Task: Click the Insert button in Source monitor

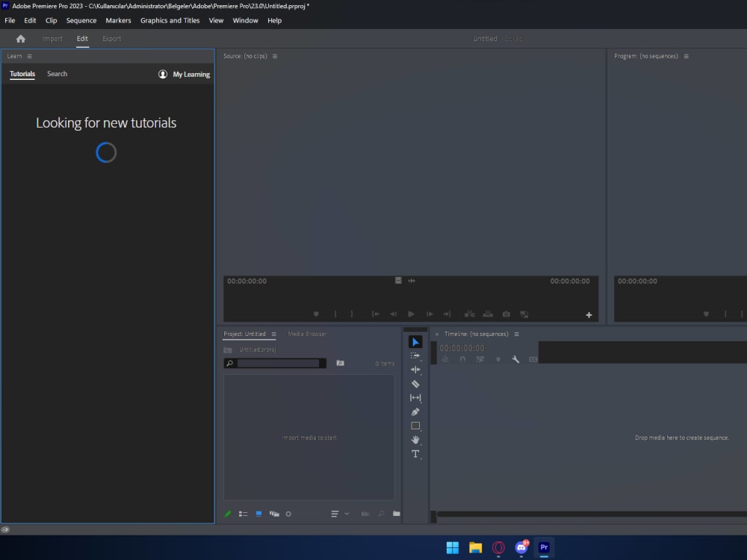Action: [470, 314]
